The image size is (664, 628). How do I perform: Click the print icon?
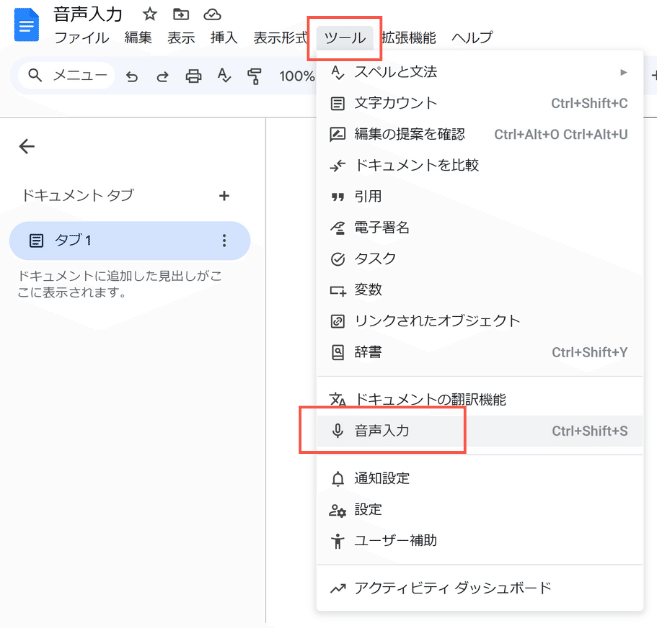coord(194,76)
